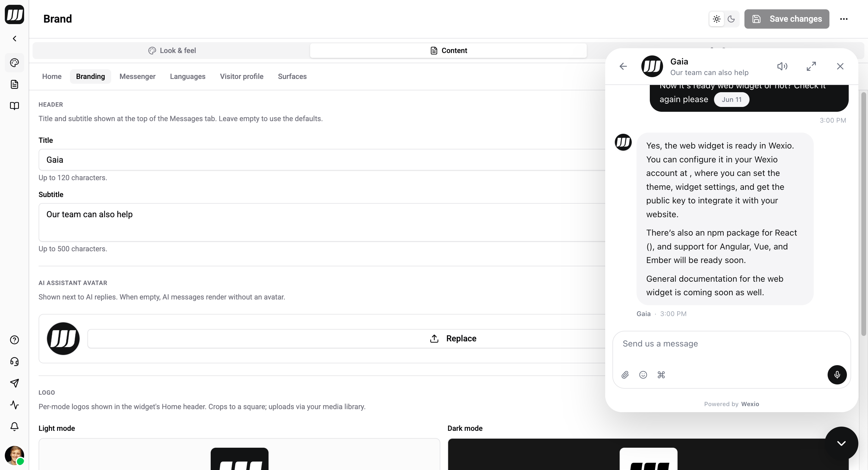Click the Wexio logo in sidebar
Screen dimensions: 868x470
tap(14, 14)
